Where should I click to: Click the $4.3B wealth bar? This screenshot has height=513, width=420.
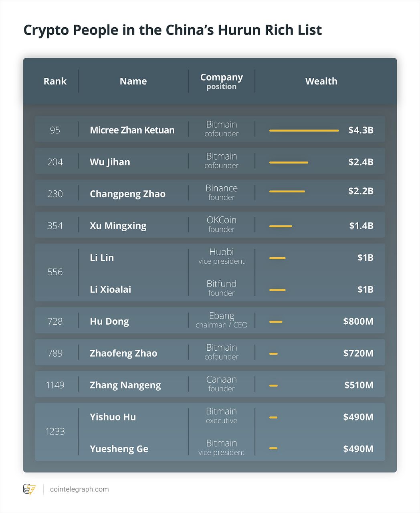[304, 131]
